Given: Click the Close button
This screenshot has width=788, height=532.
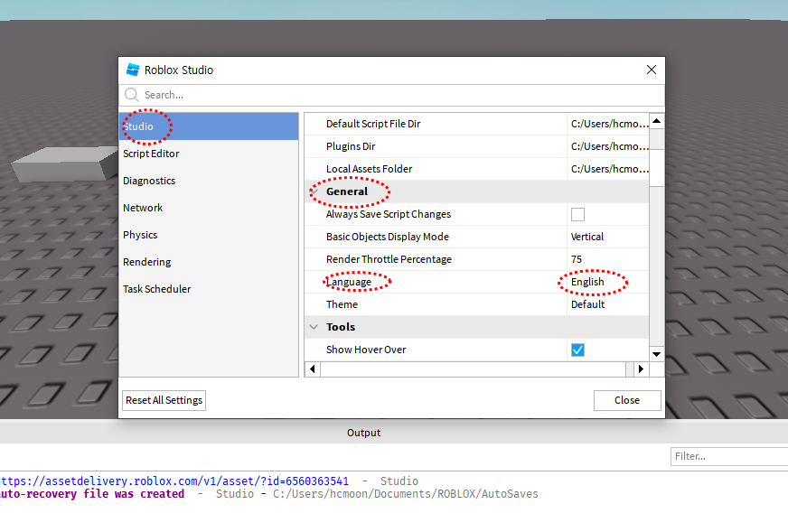Looking at the screenshot, I should click(x=627, y=400).
